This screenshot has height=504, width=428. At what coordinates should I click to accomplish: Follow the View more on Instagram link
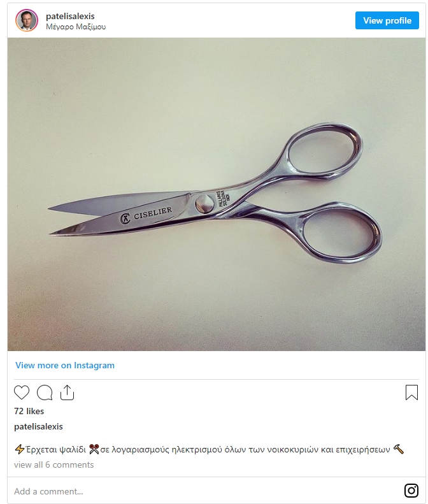[x=65, y=366]
